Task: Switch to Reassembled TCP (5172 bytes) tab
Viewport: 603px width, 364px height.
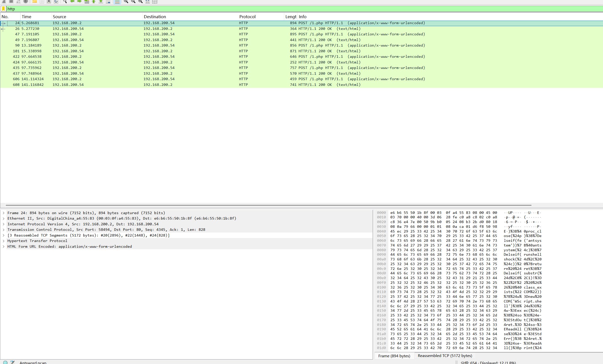Action: tap(445, 356)
